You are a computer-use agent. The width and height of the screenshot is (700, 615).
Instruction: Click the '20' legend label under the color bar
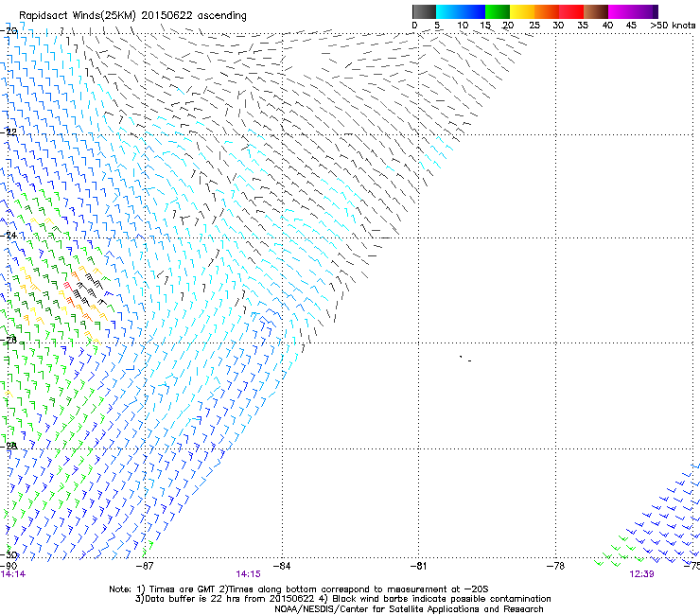[508, 26]
